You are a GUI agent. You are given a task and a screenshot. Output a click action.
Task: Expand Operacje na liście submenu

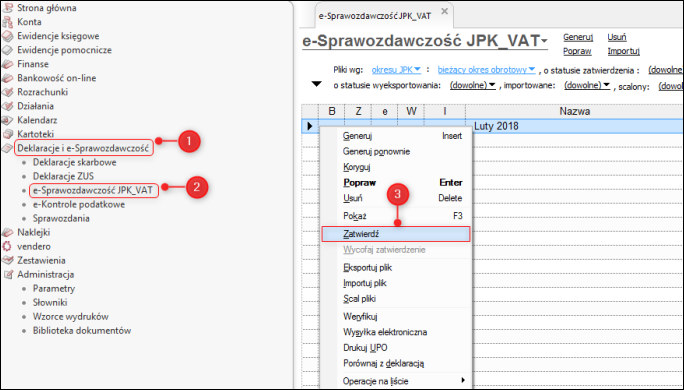(396, 381)
